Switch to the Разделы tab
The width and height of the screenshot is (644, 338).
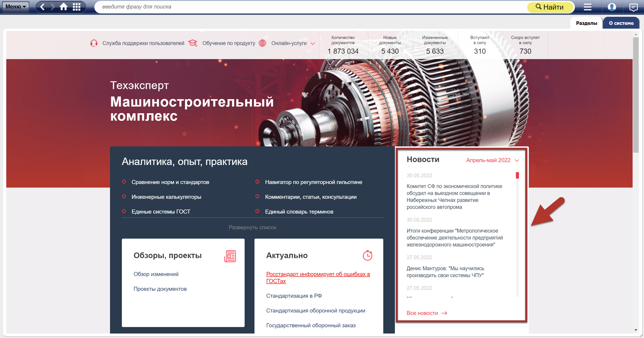pyautogui.click(x=587, y=23)
